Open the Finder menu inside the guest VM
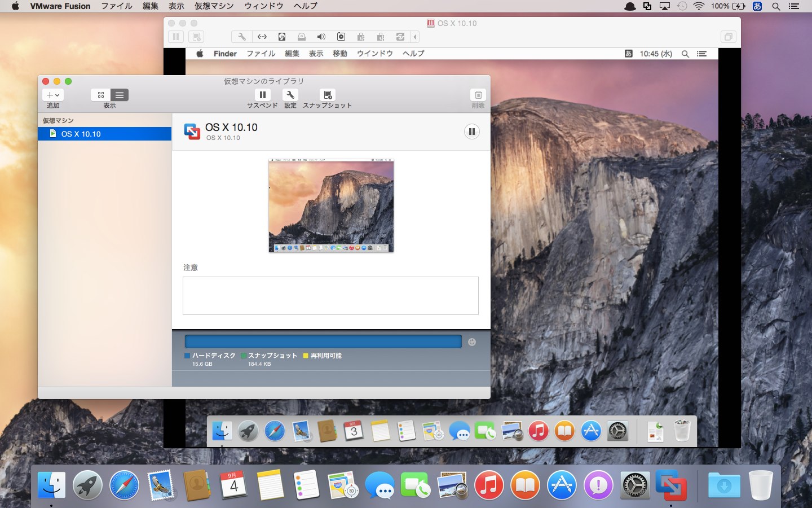The width and height of the screenshot is (812, 508). tap(225, 54)
